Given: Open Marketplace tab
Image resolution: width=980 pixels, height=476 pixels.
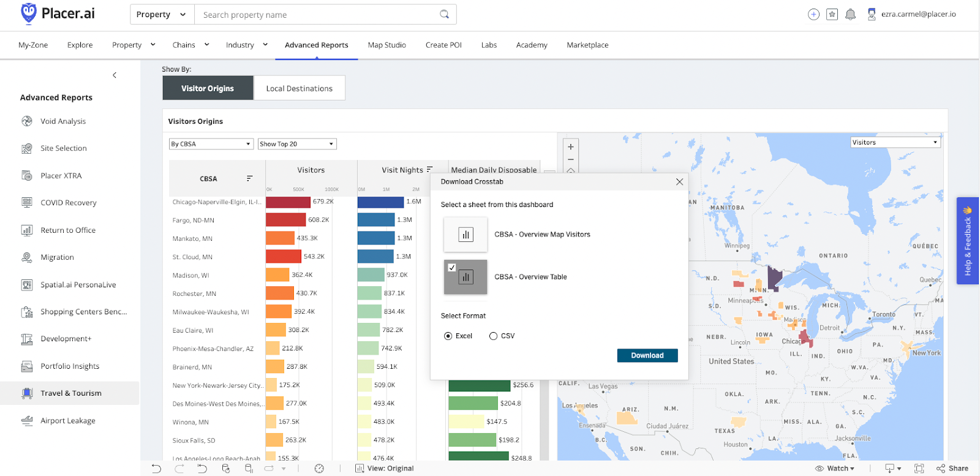Looking at the screenshot, I should 587,45.
